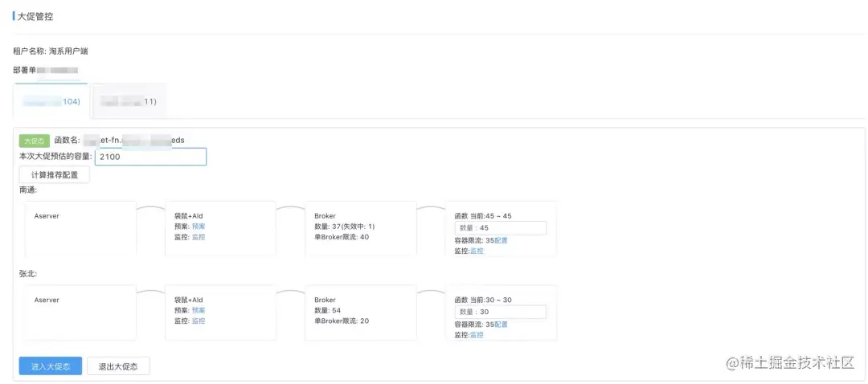Open 监控 link in 南通 函数 card

tap(477, 251)
